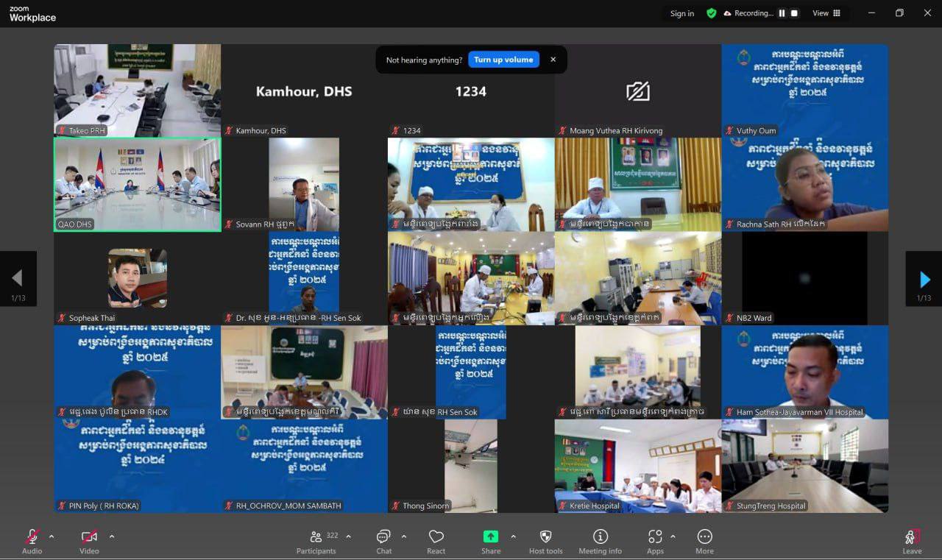Select the Rachna Sath RH video tile

tap(805, 185)
